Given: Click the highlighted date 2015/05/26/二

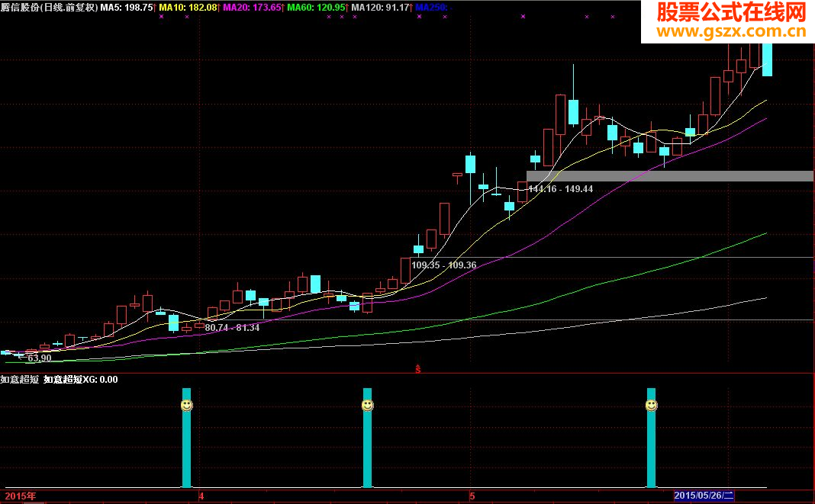Looking at the screenshot, I should click(x=704, y=496).
